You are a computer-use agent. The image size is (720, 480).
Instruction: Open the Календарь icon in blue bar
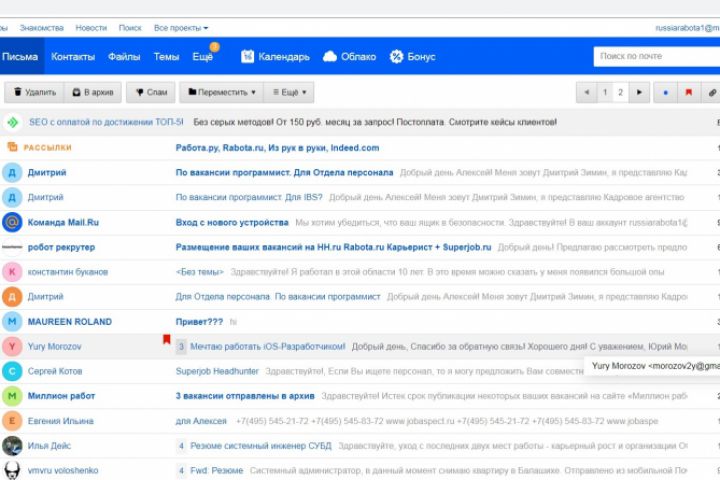[x=248, y=56]
